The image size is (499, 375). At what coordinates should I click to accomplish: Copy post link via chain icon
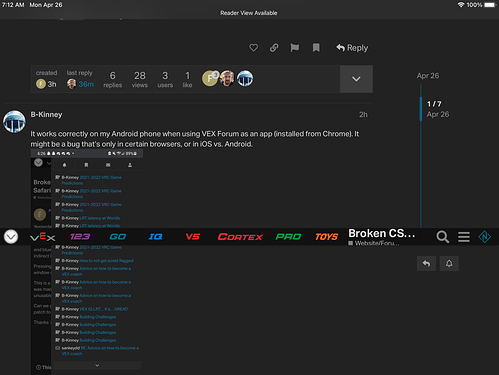pyautogui.click(x=274, y=48)
